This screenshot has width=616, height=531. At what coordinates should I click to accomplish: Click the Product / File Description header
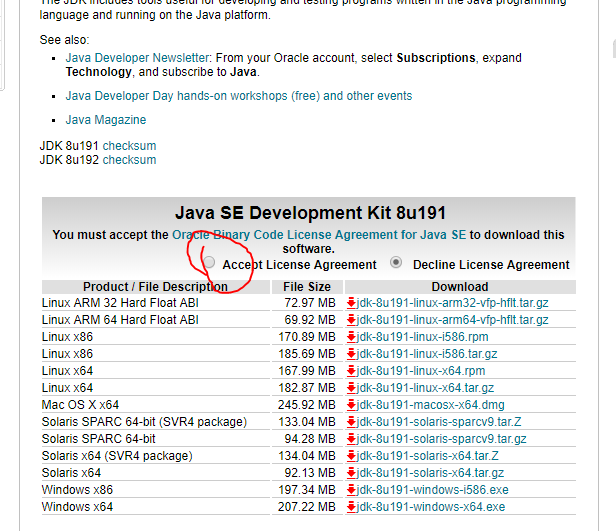pyautogui.click(x=156, y=287)
